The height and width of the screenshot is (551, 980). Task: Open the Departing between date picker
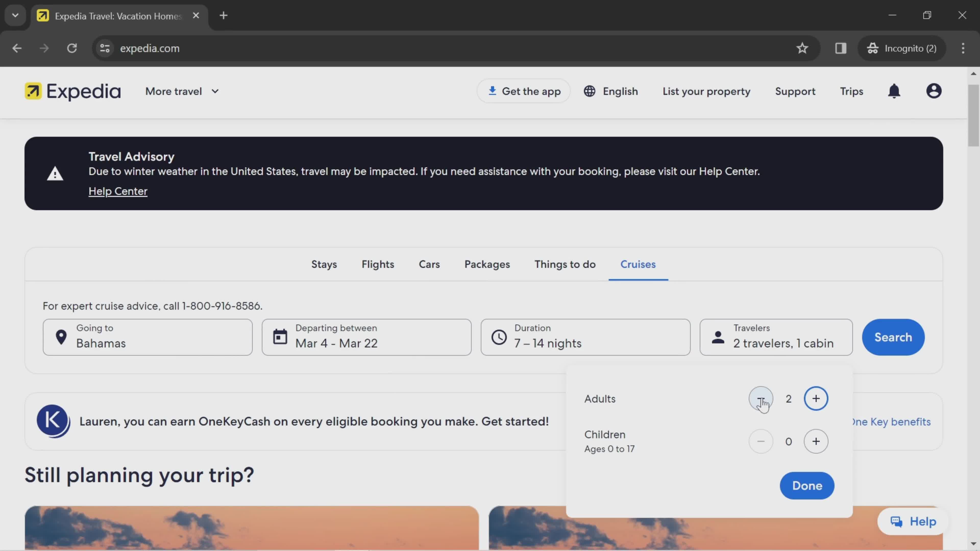366,337
